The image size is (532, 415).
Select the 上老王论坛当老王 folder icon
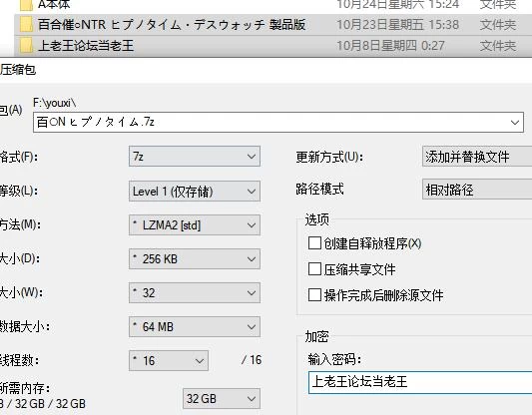26,46
